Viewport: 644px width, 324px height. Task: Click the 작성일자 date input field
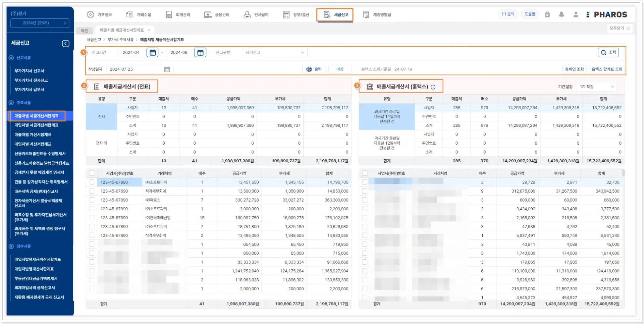point(134,69)
